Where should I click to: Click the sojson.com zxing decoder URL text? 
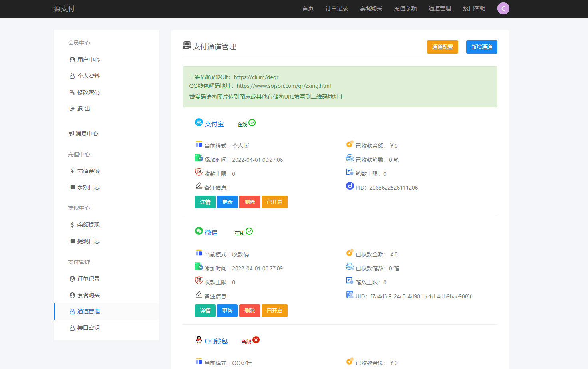(x=284, y=86)
